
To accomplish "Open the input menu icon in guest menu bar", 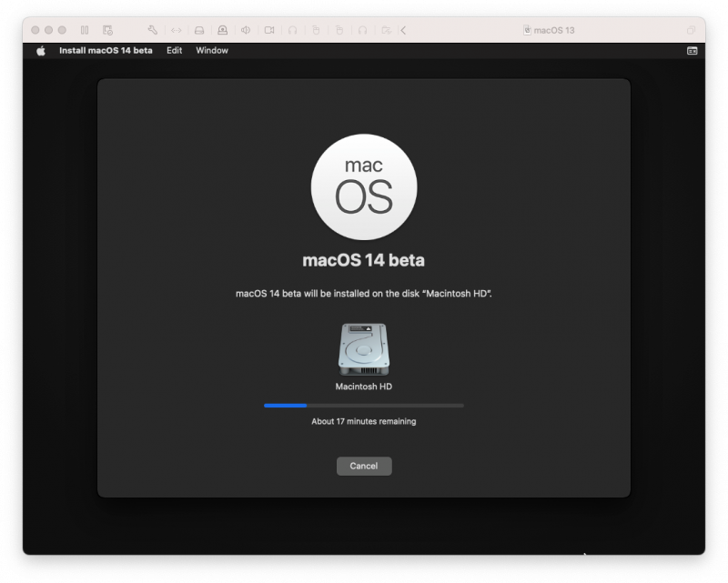I will click(x=692, y=51).
